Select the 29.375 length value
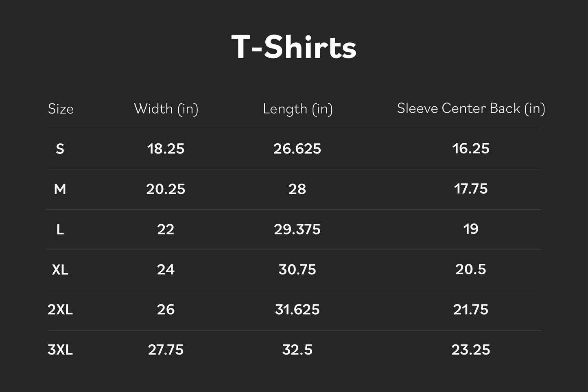Screen dimensions: 588x392 click(x=297, y=230)
